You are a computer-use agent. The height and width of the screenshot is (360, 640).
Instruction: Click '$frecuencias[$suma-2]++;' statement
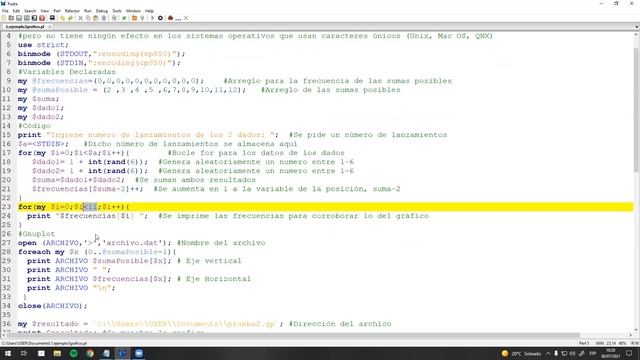point(88,189)
